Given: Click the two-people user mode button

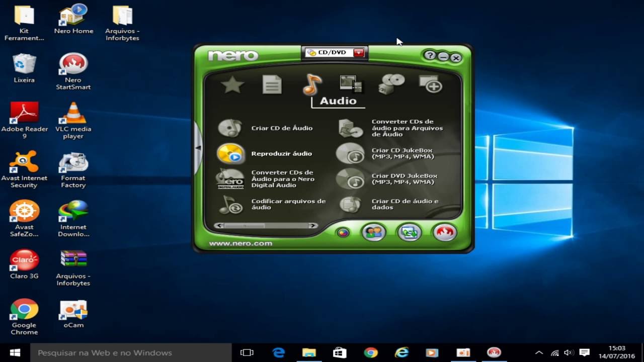Looking at the screenshot, I should [374, 232].
